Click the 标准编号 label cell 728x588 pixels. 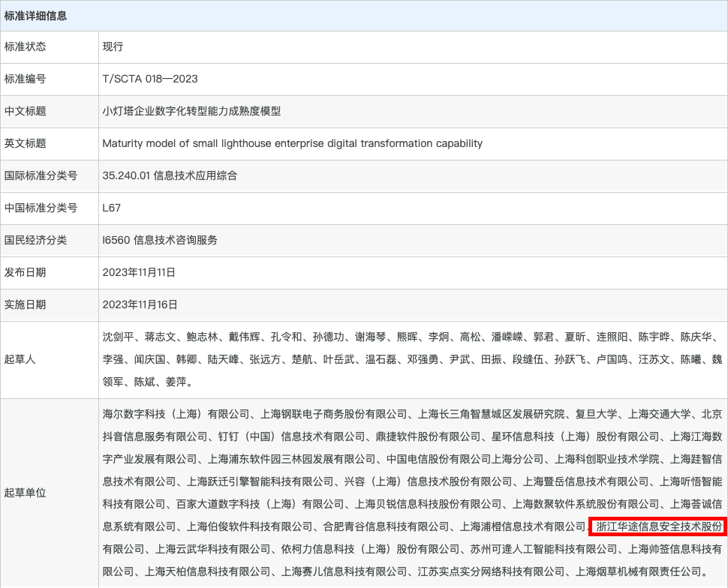point(26,79)
